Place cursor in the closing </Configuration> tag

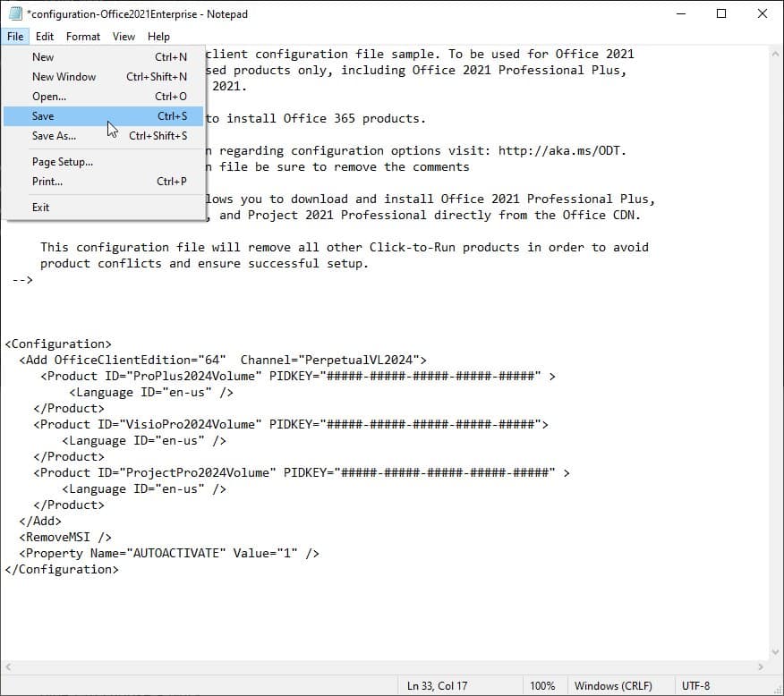pyautogui.click(x=62, y=569)
